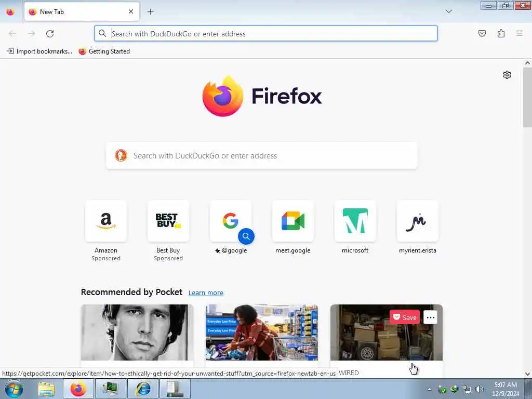Click Learn more Pocket link
Viewport: 532px width, 399px height.
tap(206, 292)
